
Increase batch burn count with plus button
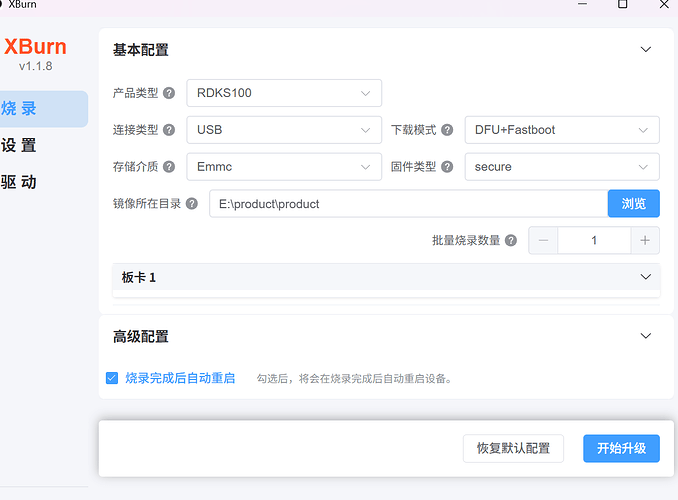tap(645, 240)
